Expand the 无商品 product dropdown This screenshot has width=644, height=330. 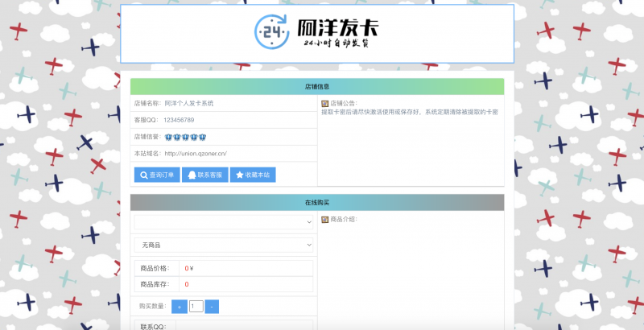coord(224,245)
